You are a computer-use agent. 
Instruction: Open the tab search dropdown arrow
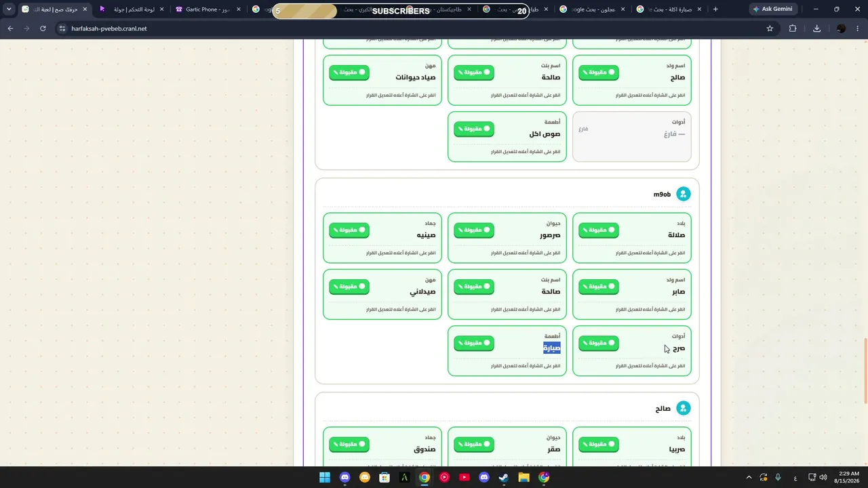point(9,9)
